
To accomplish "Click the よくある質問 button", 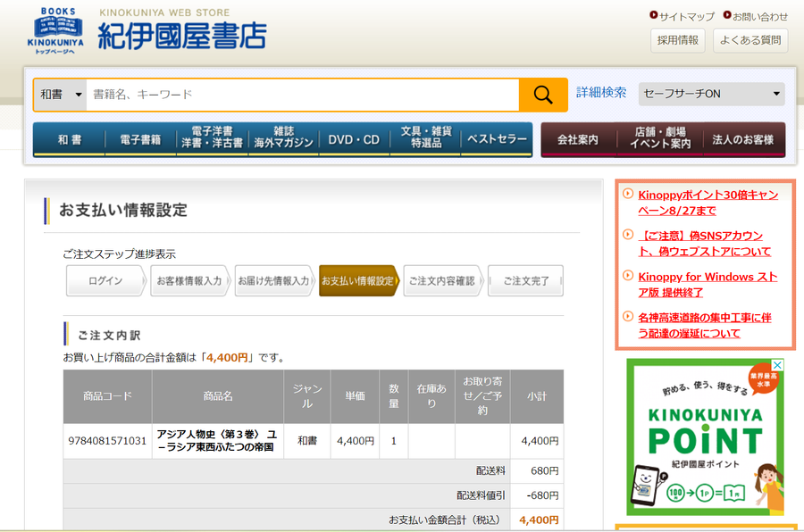I will (750, 40).
